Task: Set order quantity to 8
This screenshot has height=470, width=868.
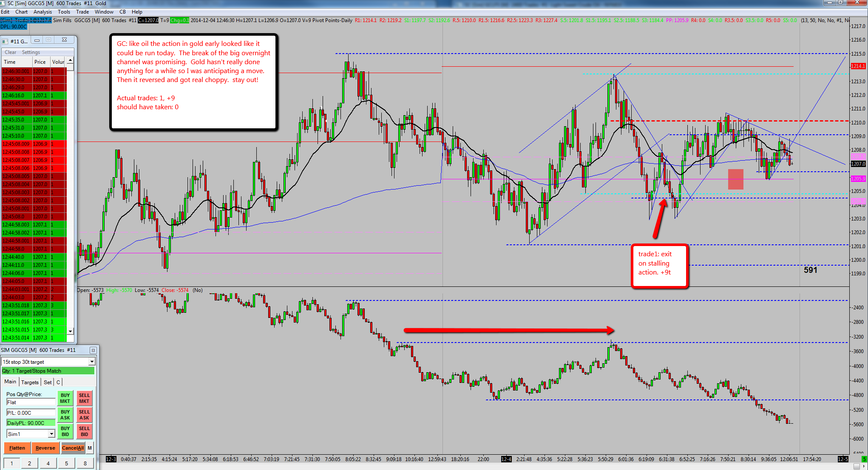Action: [x=85, y=463]
